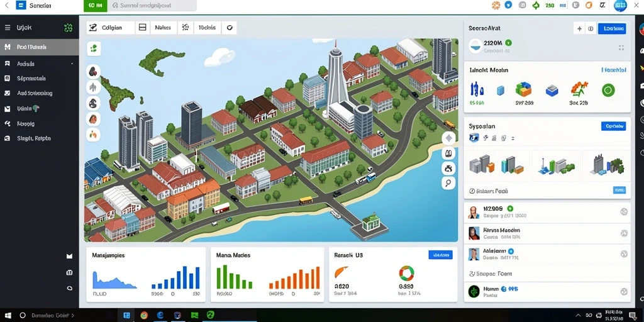Screen dimensions: 644x322
Task: Switch to the Nalses tab
Action: point(163,28)
